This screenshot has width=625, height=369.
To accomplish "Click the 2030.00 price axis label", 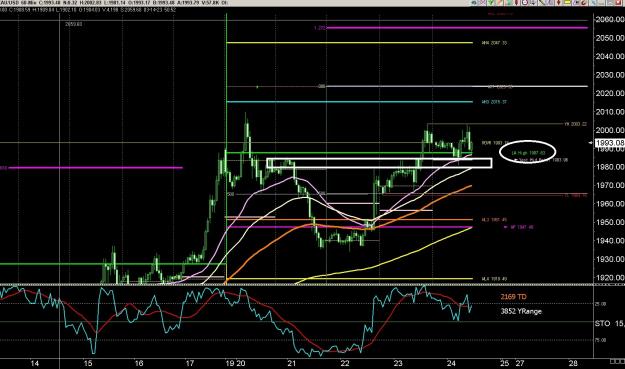I will (610, 75).
